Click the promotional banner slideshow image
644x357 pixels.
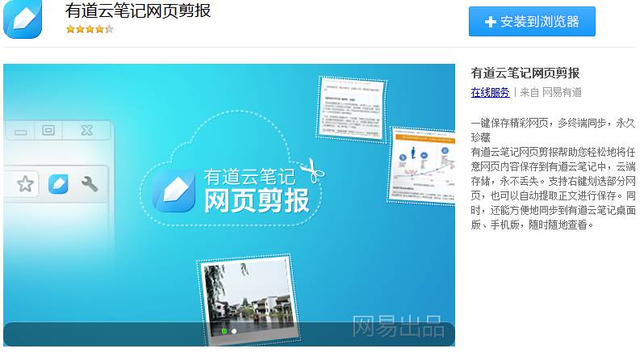(x=229, y=205)
